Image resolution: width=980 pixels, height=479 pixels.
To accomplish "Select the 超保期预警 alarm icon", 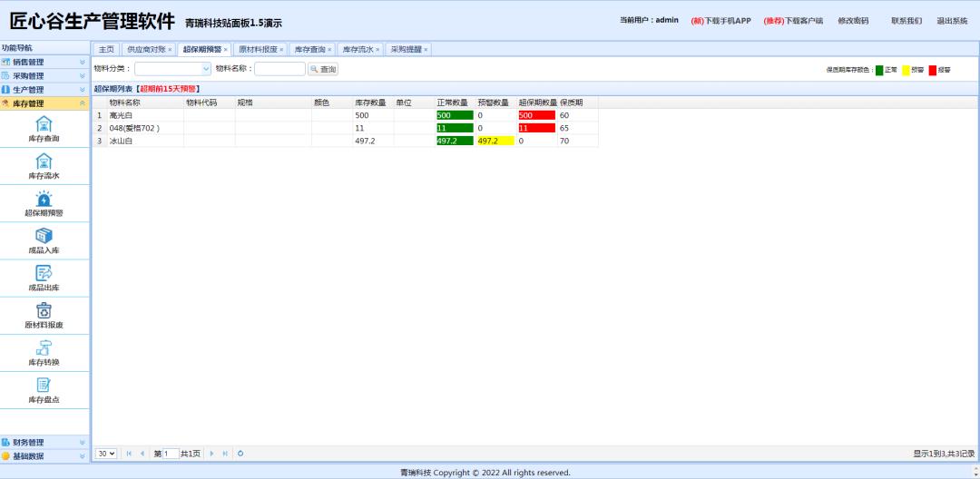I will [44, 199].
